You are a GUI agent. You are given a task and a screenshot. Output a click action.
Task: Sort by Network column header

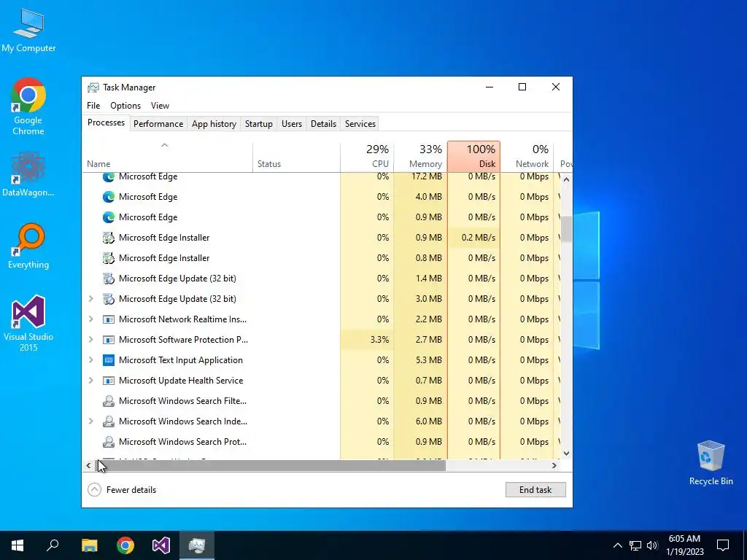(x=527, y=157)
